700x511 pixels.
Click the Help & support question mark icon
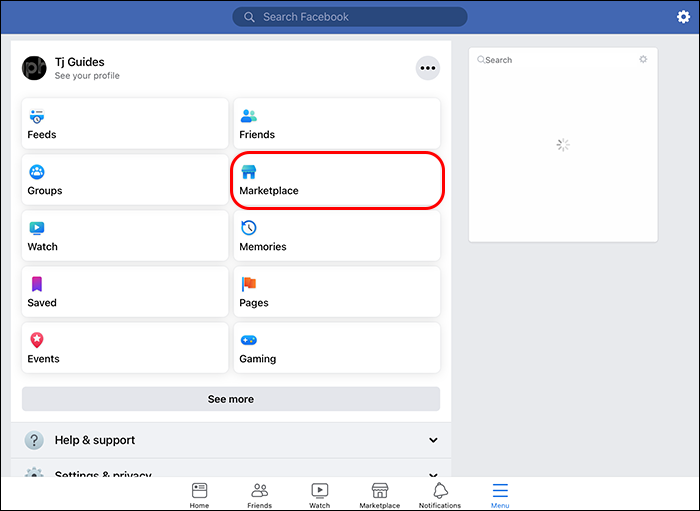(x=34, y=440)
